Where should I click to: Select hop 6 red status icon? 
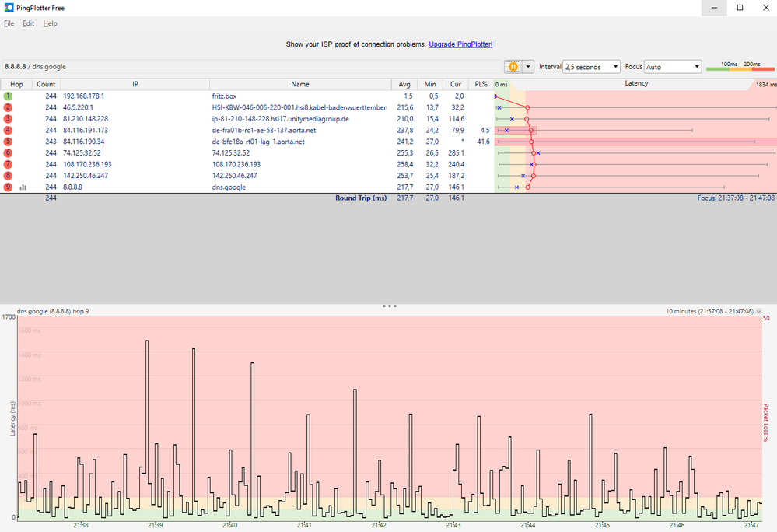tap(8, 153)
